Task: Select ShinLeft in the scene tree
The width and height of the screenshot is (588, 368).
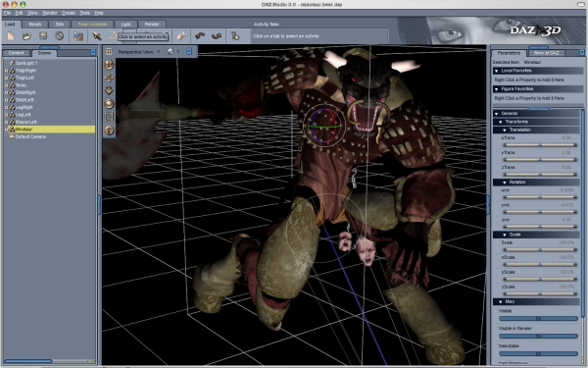Action: pyautogui.click(x=24, y=99)
